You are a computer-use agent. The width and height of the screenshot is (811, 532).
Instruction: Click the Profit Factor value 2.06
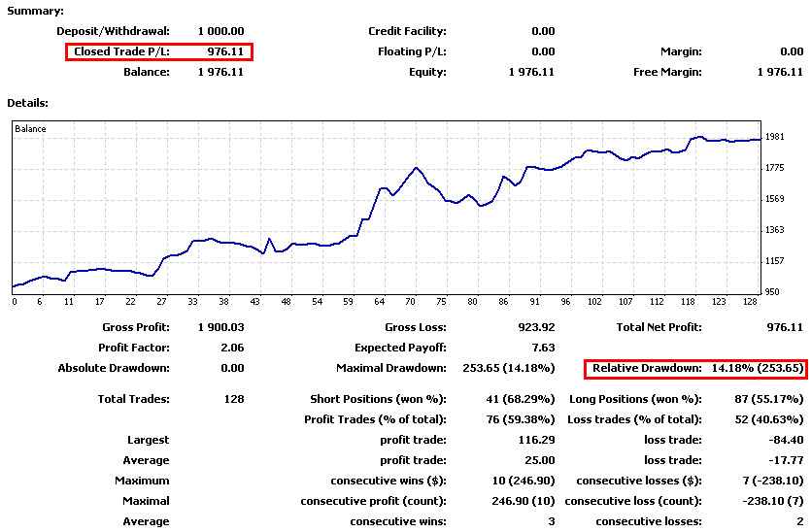pyautogui.click(x=228, y=348)
